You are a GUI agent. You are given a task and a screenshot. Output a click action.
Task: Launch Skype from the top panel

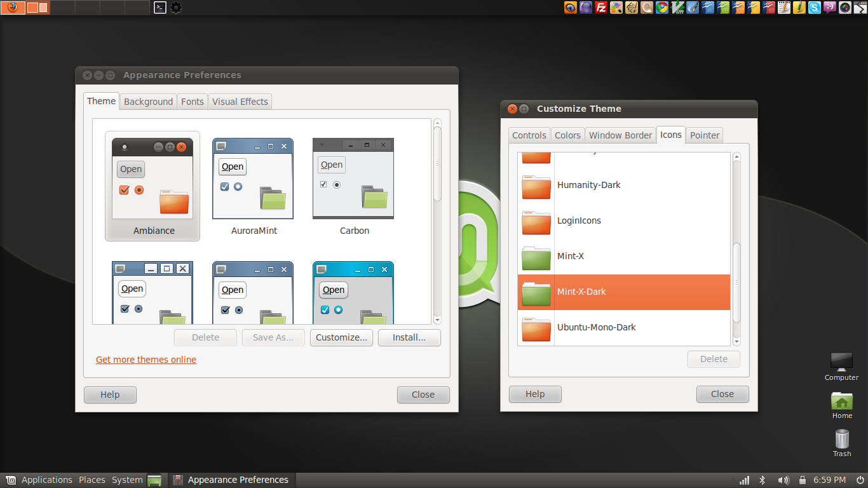[815, 8]
